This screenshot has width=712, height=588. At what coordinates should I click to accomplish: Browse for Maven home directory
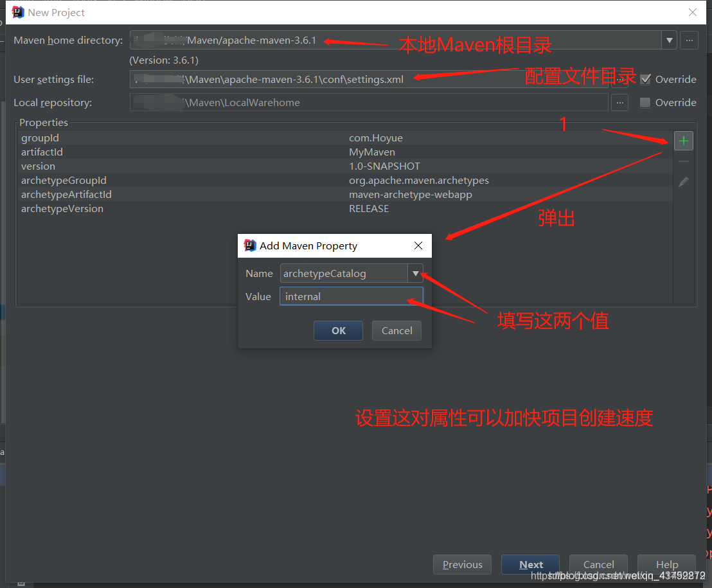(x=689, y=40)
